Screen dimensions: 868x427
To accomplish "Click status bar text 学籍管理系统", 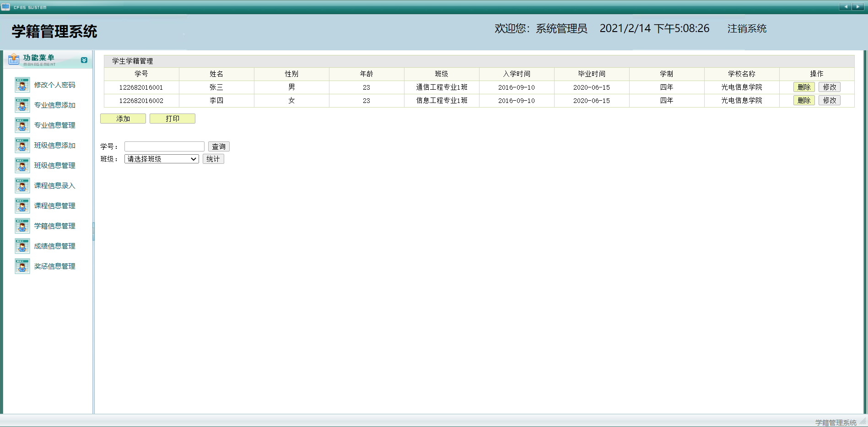I will point(836,422).
